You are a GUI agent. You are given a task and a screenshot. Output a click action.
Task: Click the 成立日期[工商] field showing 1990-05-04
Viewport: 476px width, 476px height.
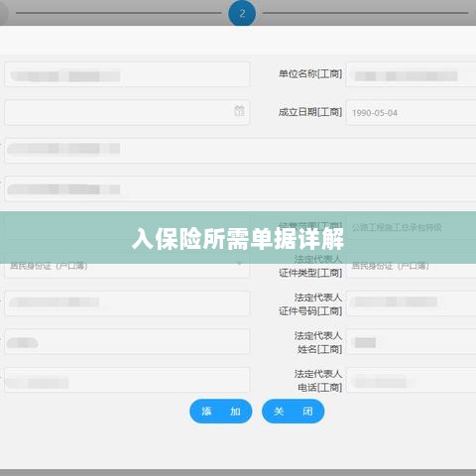click(x=411, y=113)
